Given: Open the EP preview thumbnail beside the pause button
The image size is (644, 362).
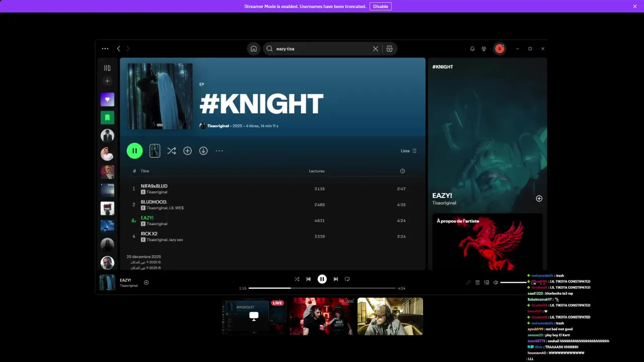Looking at the screenshot, I should coord(155,151).
